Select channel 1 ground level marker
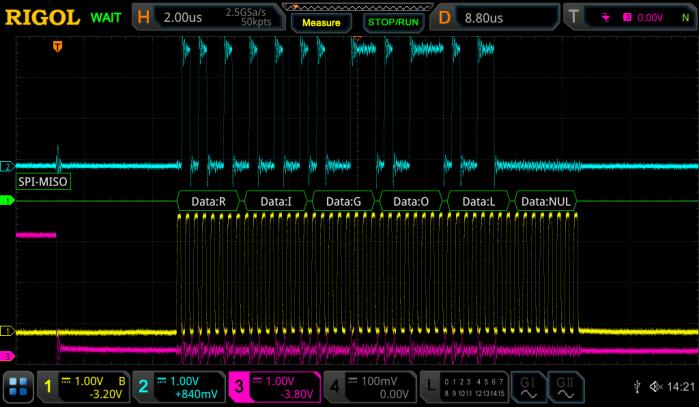Image resolution: width=699 pixels, height=407 pixels. [7, 331]
